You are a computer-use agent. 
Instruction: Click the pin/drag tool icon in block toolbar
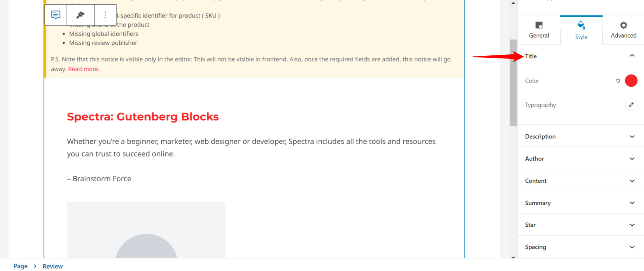point(80,15)
